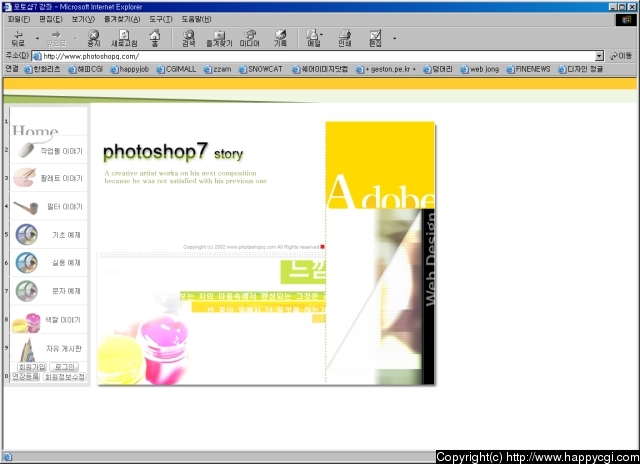
Task: Open the 한화리츠 links bar shortcut
Action: (42, 69)
